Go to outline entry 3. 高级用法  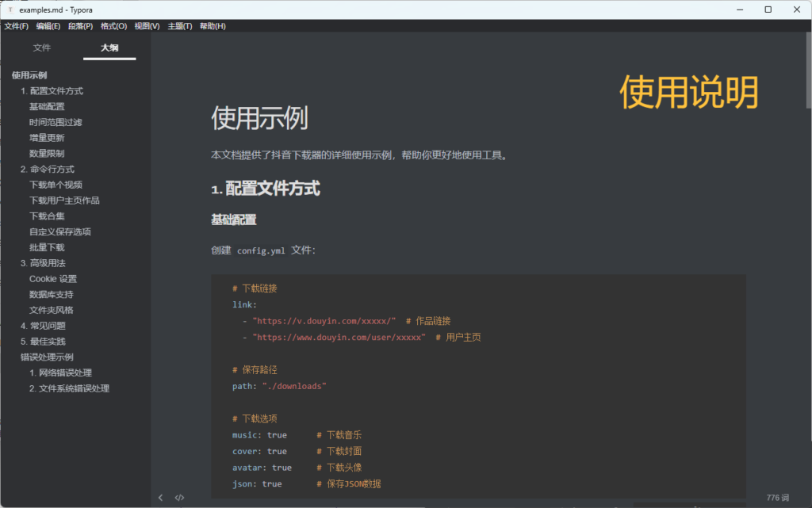point(43,263)
